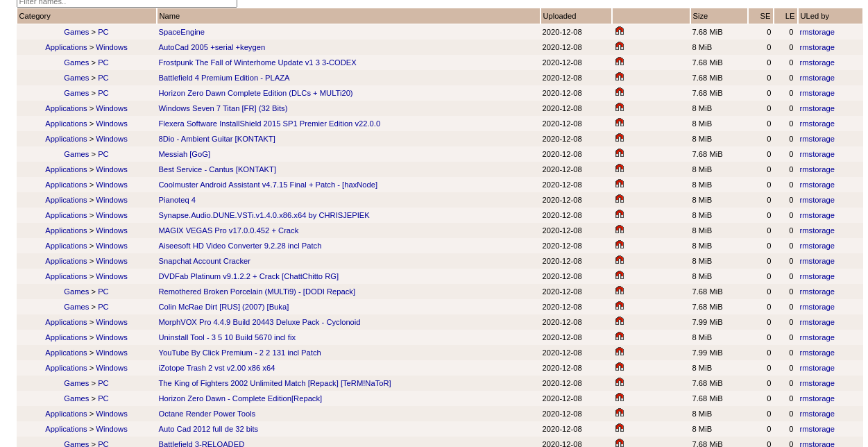Sort by the Uploaded column header
Viewport: 868px width, 447px height.
point(559,16)
